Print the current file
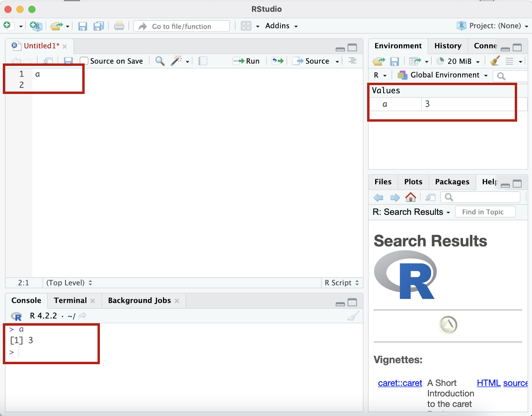Screen dimensions: 532x416 (119, 26)
